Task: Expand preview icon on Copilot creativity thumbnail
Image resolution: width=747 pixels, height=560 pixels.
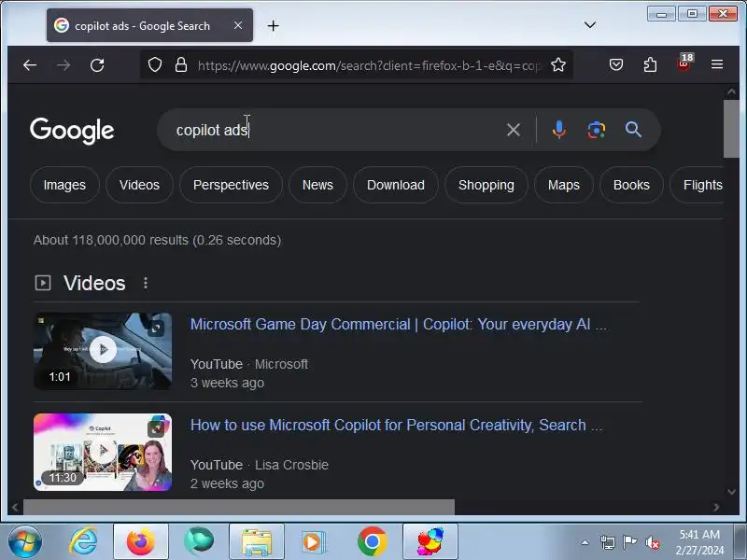Action: (156, 428)
